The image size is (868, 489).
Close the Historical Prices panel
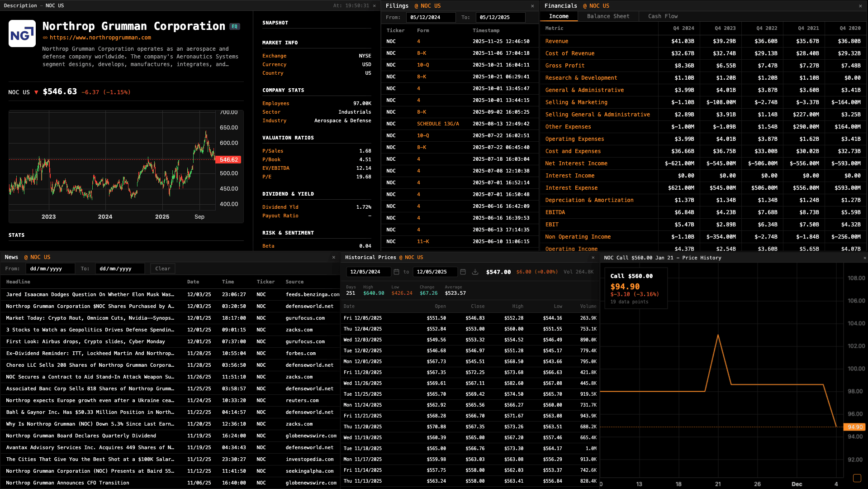tap(593, 258)
